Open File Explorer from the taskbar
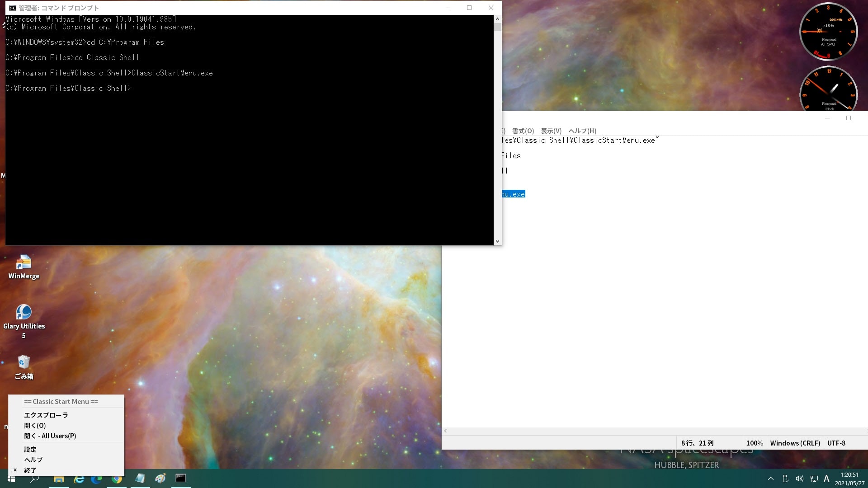The image size is (868, 488). 59,479
